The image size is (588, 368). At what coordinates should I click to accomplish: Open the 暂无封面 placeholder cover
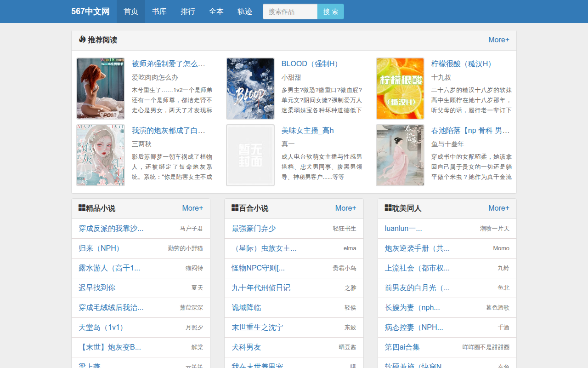coord(250,155)
